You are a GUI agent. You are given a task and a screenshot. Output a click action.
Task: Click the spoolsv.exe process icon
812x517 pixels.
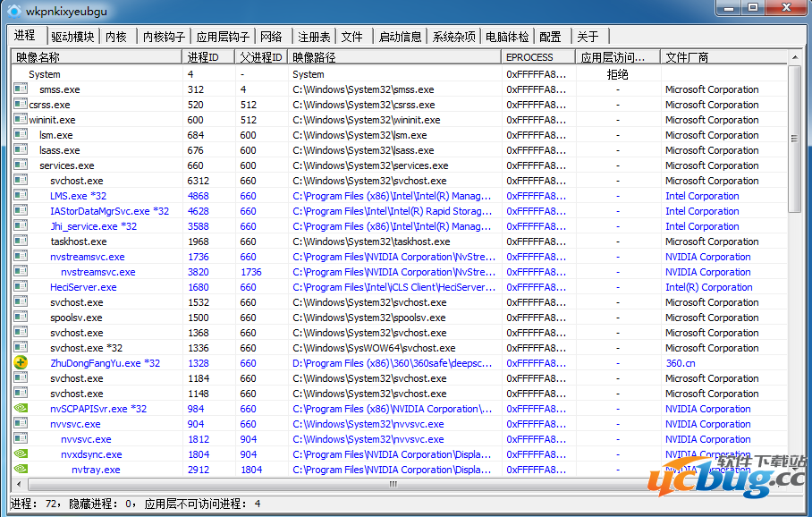pos(21,317)
